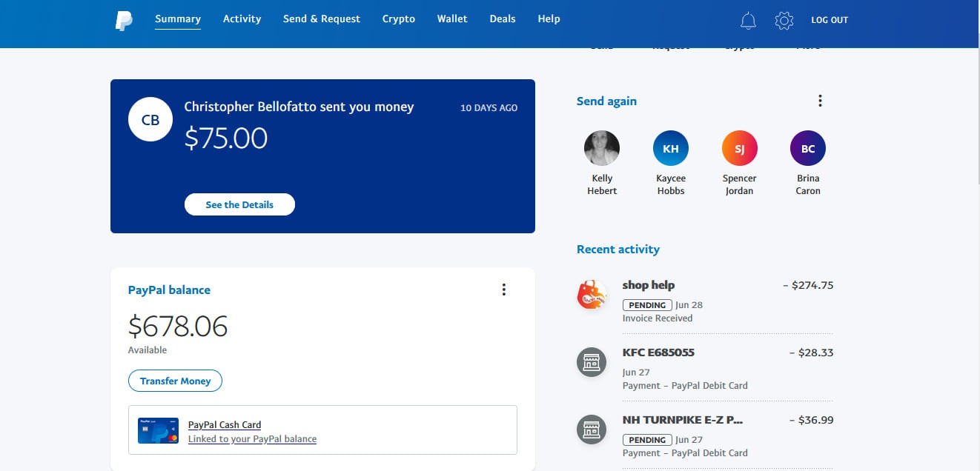
Task: Open the settings gear icon
Action: coord(784,20)
